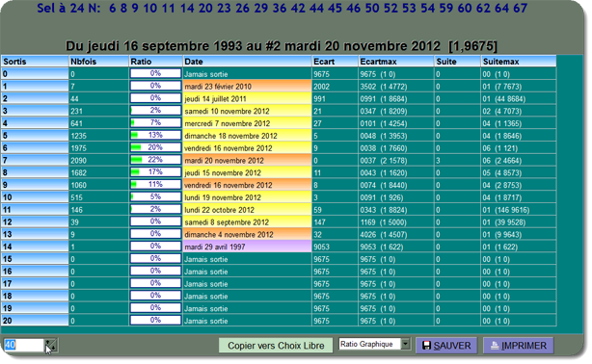Click Nbfois value 641

(x=76, y=123)
